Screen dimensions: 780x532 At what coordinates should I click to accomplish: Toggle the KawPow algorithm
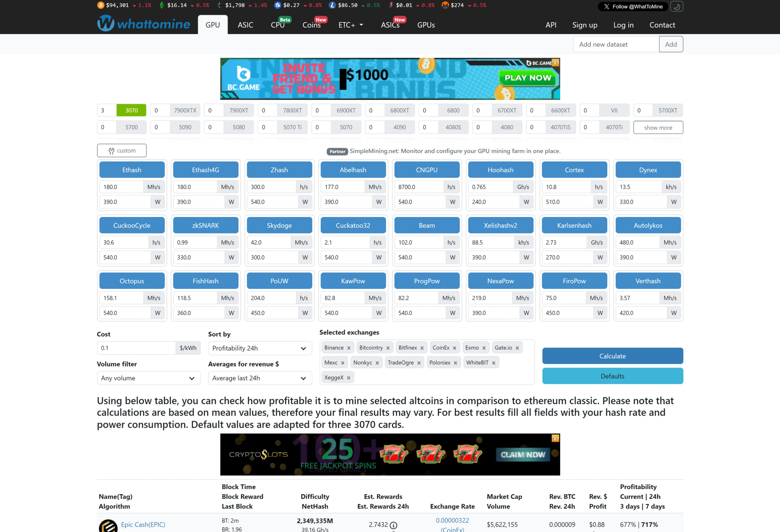click(353, 281)
